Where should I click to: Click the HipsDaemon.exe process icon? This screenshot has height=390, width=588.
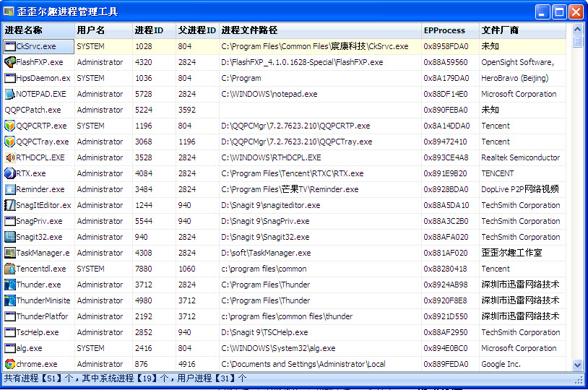coord(9,78)
